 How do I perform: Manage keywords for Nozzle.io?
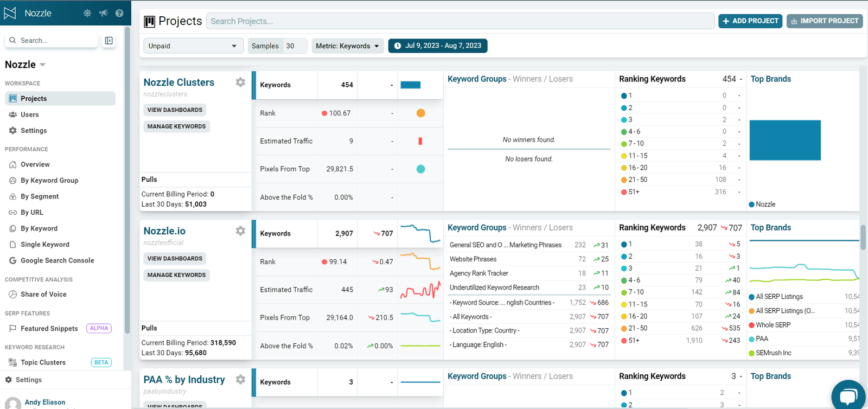176,275
